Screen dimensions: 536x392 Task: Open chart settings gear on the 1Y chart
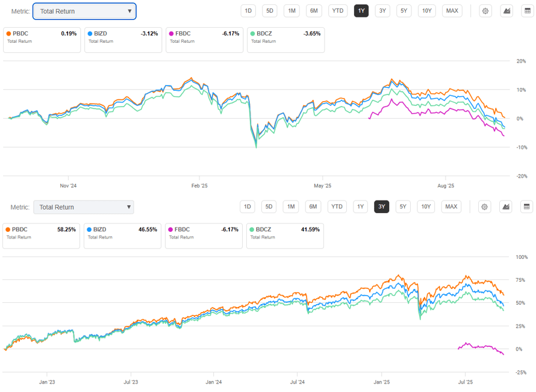point(485,10)
